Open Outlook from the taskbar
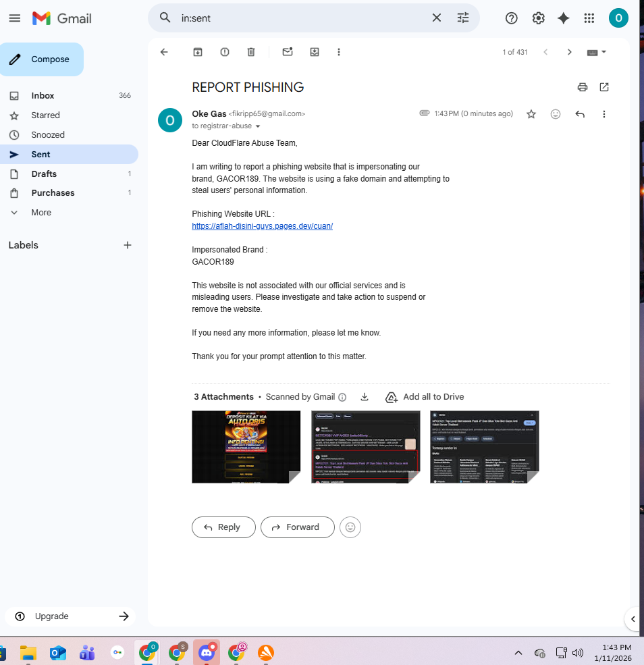Viewport: 644px width, 665px height. [x=57, y=653]
